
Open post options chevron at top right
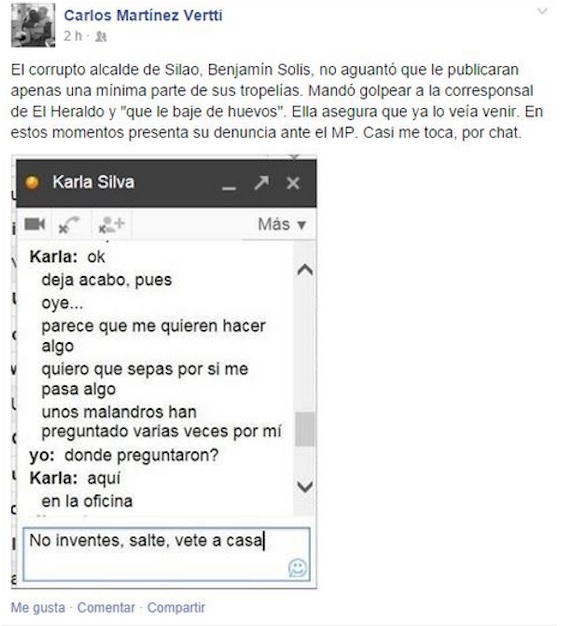tap(542, 11)
